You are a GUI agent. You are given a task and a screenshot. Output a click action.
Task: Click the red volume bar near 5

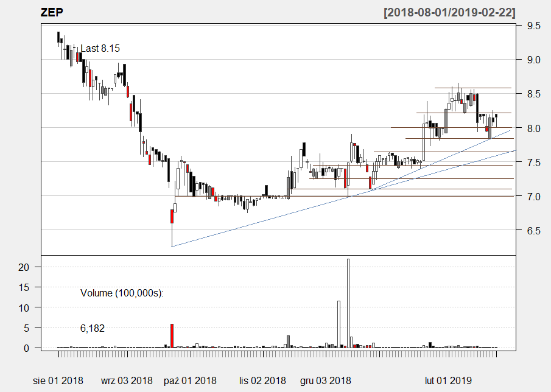(x=172, y=336)
